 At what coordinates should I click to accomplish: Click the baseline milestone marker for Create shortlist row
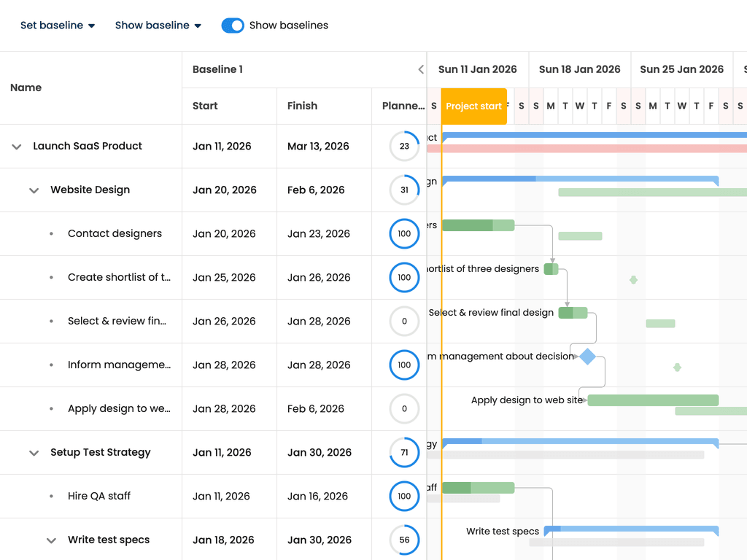633,280
